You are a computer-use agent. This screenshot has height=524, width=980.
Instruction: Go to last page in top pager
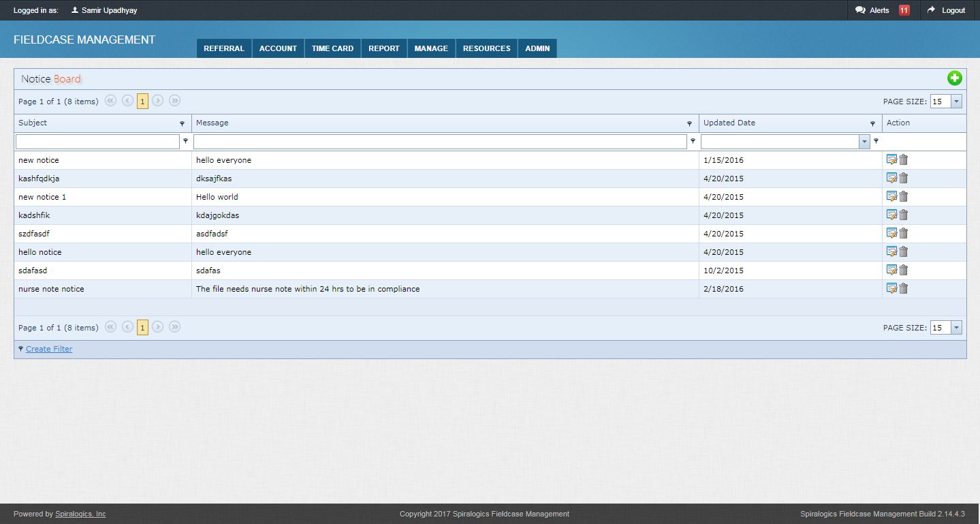tap(175, 101)
